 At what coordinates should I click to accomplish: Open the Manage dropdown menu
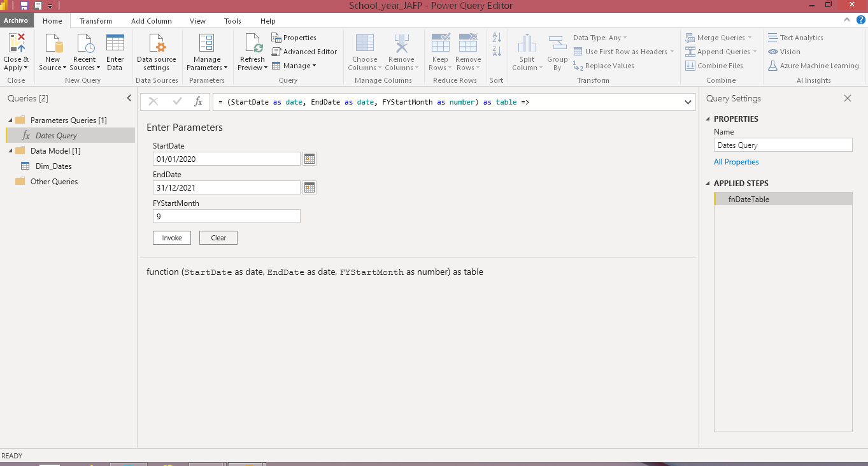point(294,66)
